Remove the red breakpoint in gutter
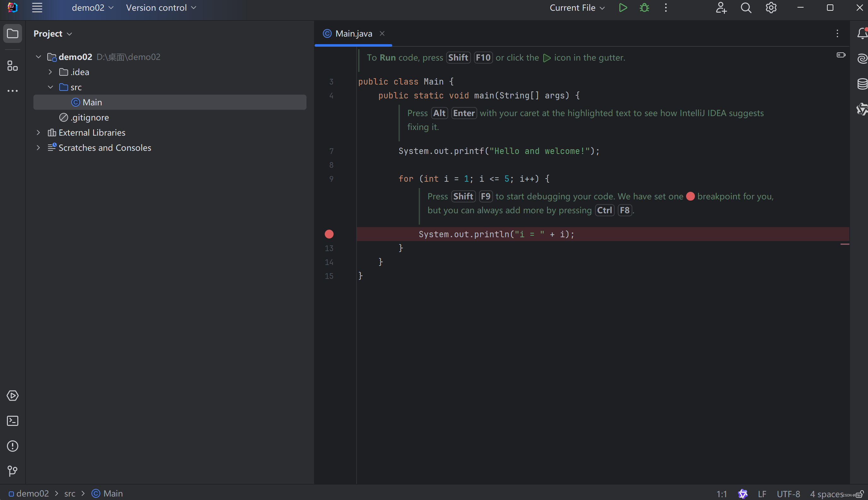The image size is (868, 500). click(x=329, y=234)
